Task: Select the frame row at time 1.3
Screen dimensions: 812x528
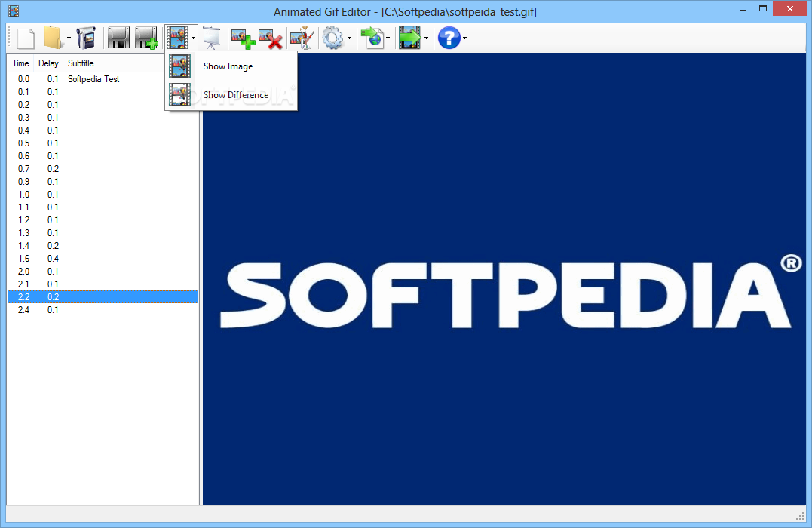Action: click(103, 233)
